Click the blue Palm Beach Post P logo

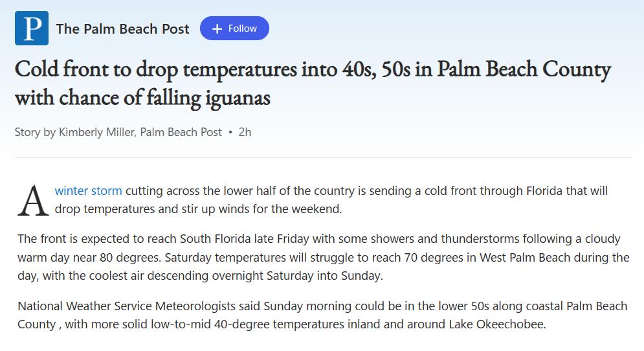pos(32,28)
